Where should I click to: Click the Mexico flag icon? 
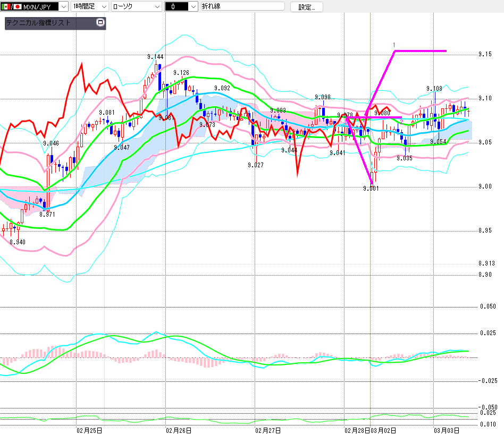(6, 6)
